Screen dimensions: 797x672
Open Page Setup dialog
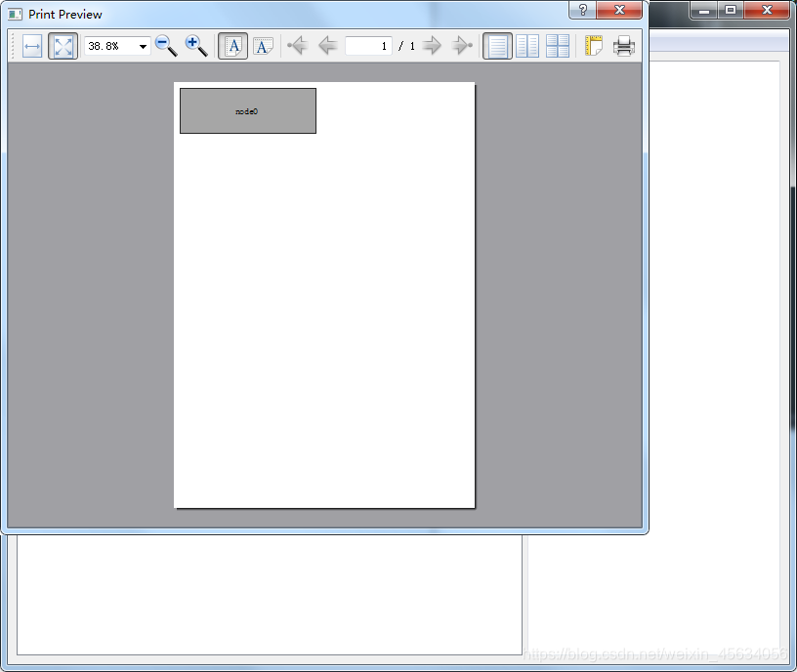[593, 46]
